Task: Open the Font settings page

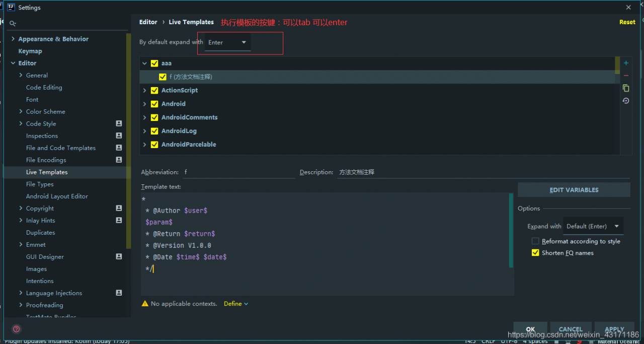Action: (32, 99)
